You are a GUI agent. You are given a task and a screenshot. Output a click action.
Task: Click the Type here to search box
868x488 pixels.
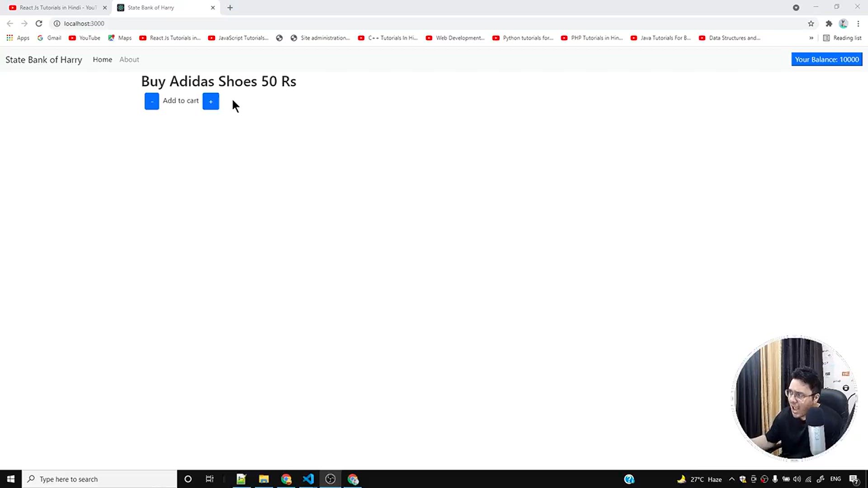(99, 479)
